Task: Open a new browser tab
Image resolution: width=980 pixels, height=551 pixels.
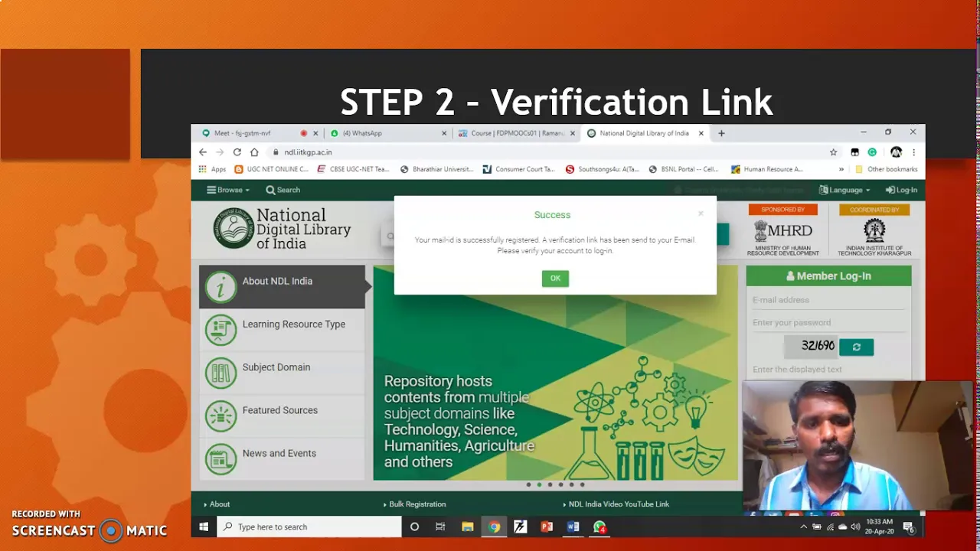Action: (x=721, y=133)
